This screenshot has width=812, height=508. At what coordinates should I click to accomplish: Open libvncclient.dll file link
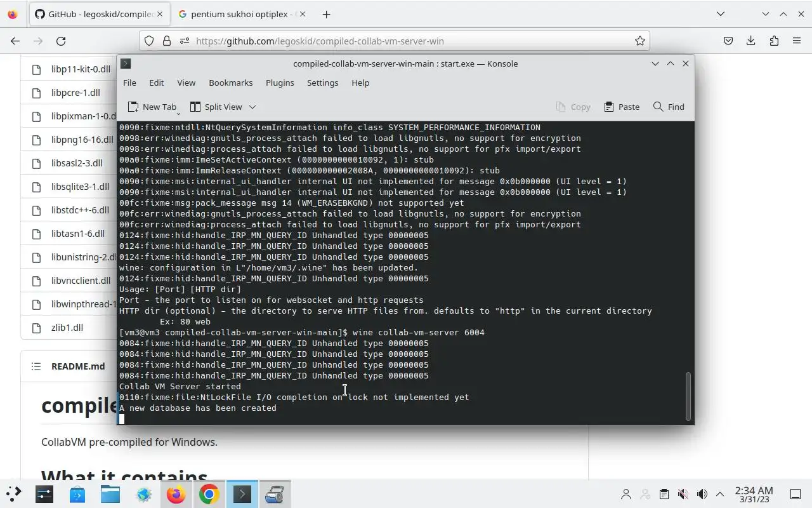pos(81,280)
